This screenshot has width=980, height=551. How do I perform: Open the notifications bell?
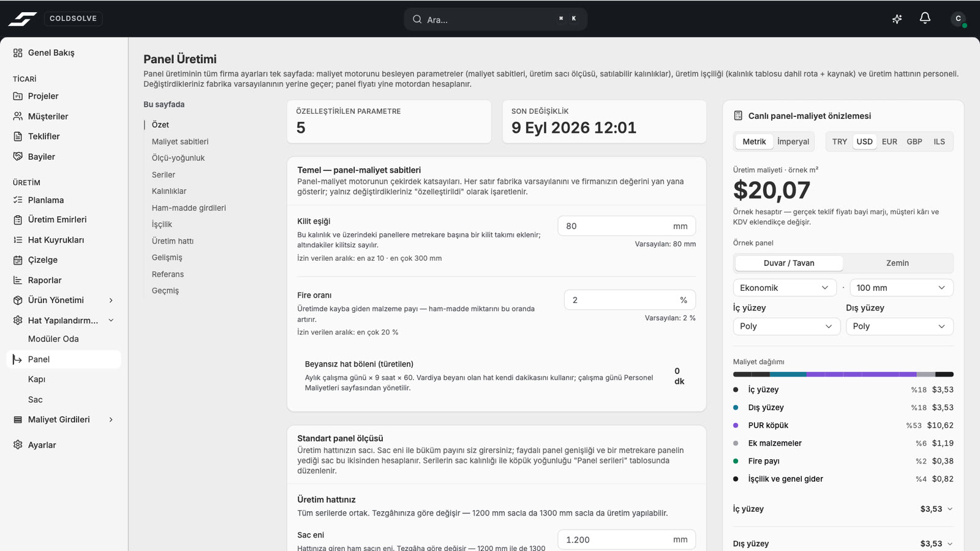(x=925, y=18)
